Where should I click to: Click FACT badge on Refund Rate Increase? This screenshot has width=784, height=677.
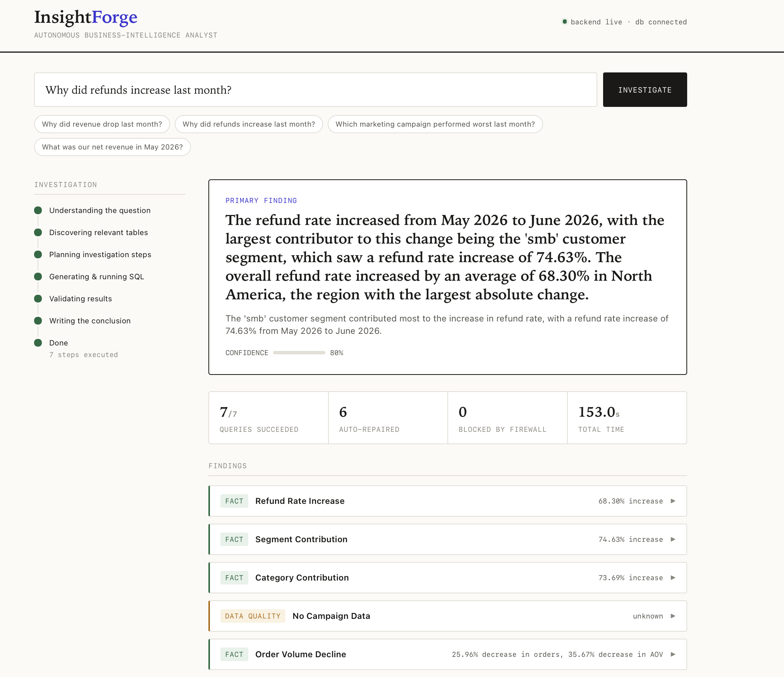[x=234, y=501]
